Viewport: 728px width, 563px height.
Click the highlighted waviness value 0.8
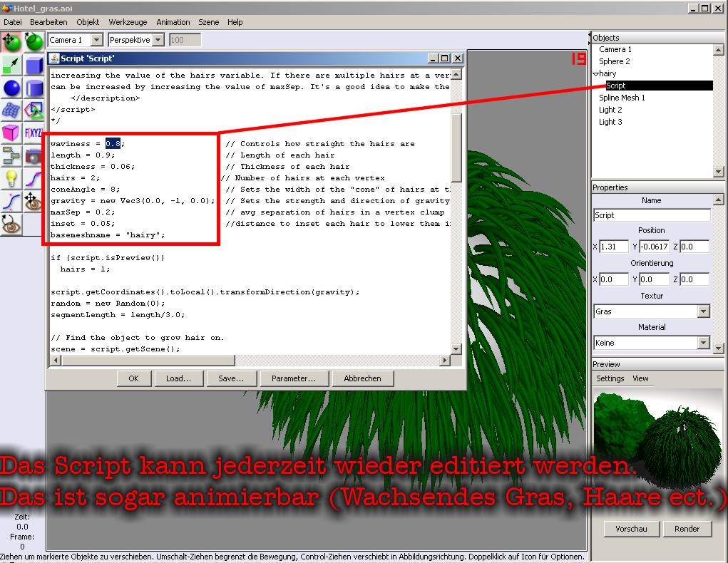[x=113, y=143]
